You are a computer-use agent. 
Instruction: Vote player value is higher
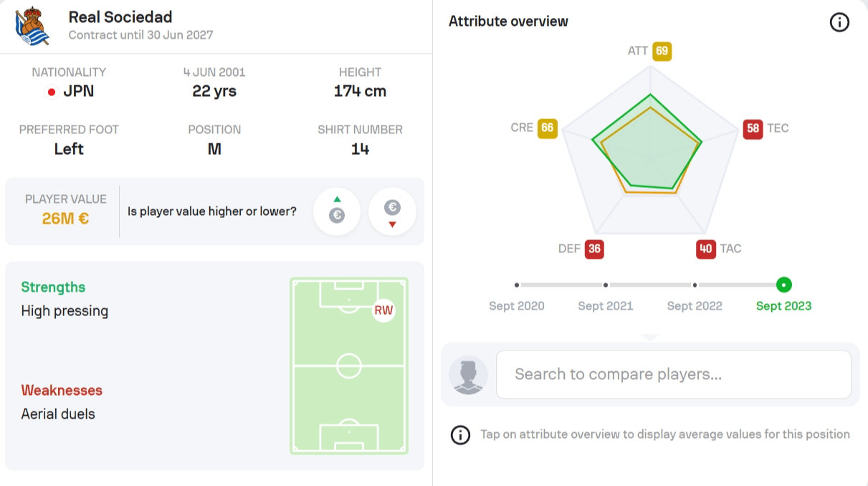coord(337,211)
